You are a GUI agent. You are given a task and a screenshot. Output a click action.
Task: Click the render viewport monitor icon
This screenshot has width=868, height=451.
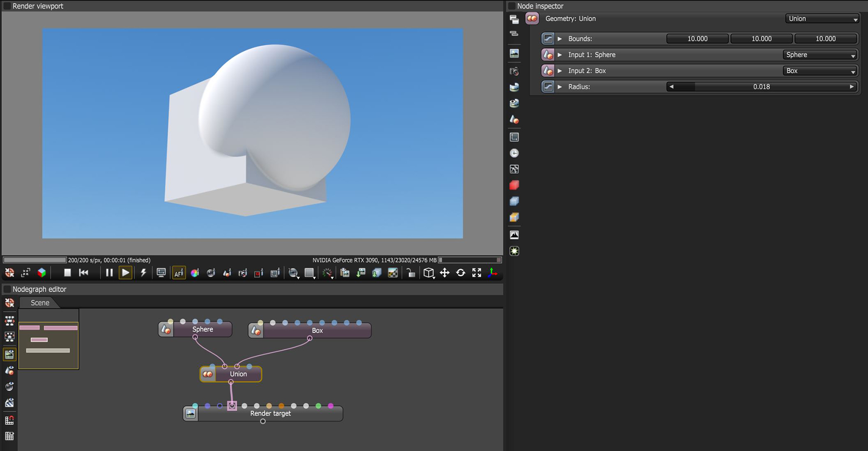coord(161,273)
